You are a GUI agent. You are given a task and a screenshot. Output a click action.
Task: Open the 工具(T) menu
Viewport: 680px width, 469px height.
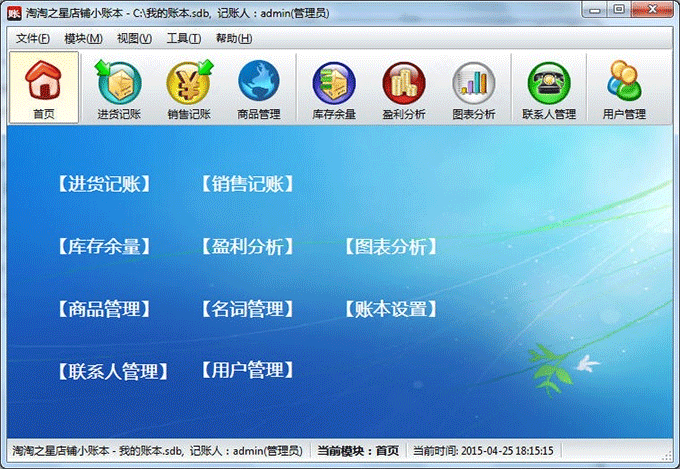[184, 39]
